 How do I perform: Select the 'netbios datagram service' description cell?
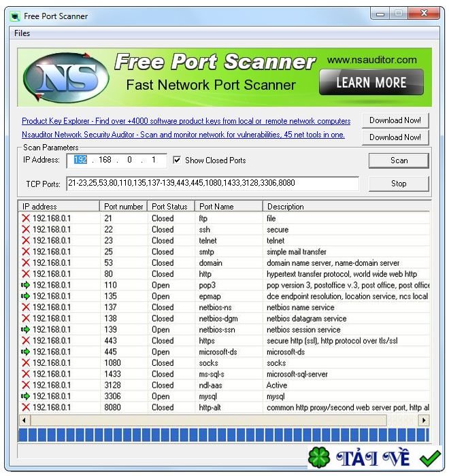(307, 318)
